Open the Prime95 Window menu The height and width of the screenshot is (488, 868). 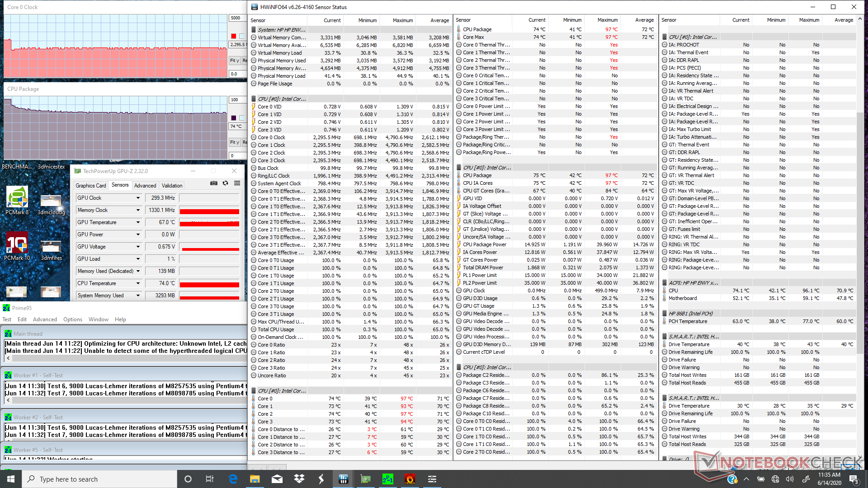coord(99,319)
